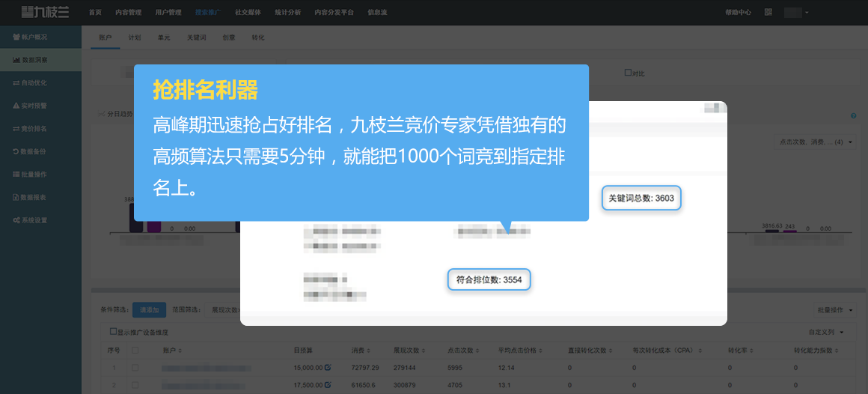The width and height of the screenshot is (868, 394).
Task: Click the 符合排位数: 3554 callout
Action: pyautogui.click(x=489, y=280)
